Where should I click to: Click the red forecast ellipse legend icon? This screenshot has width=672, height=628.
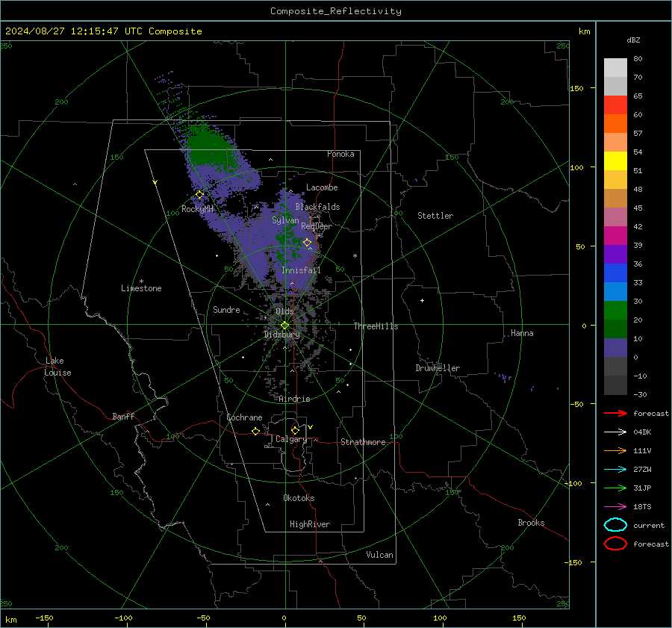[615, 544]
